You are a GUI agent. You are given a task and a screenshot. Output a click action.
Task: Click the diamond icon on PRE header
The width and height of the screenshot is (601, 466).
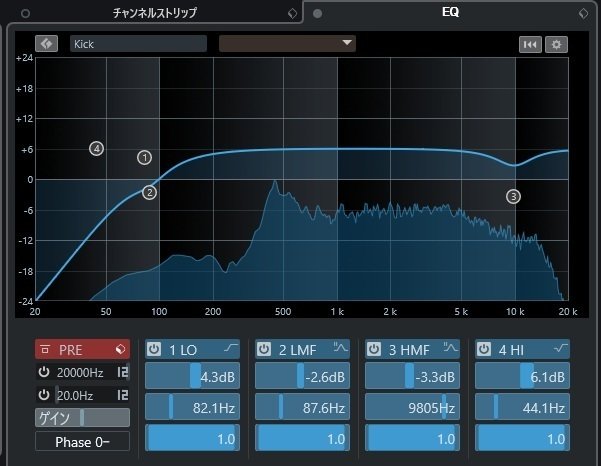click(120, 349)
